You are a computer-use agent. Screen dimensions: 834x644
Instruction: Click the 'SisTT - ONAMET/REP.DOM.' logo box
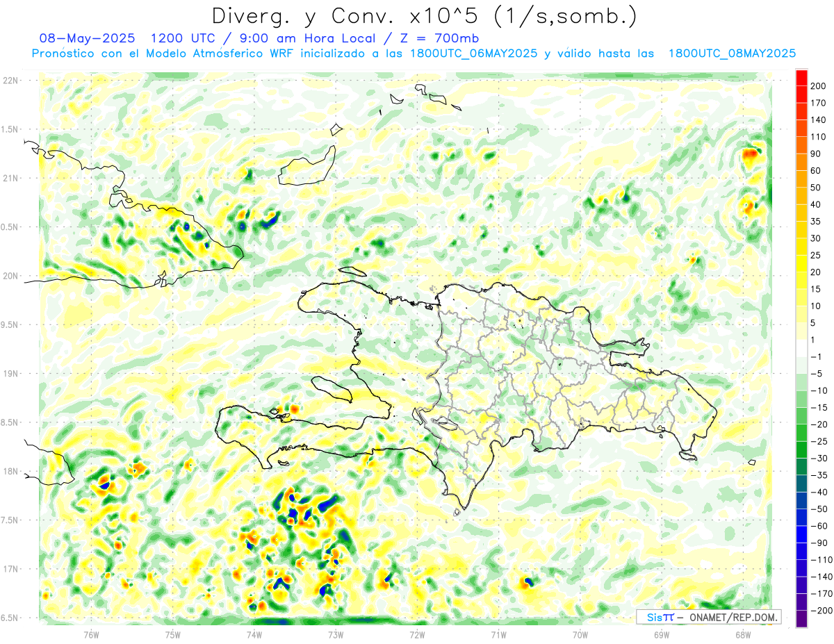(708, 617)
